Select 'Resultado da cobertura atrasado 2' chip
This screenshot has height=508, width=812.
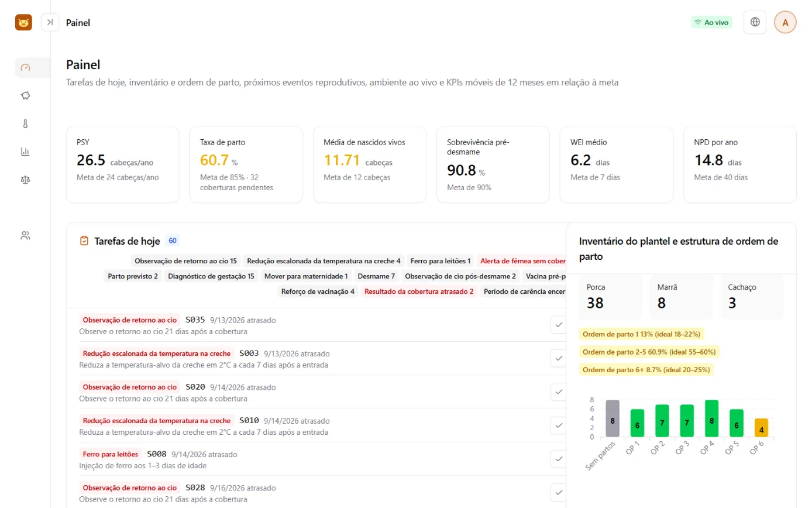point(419,291)
